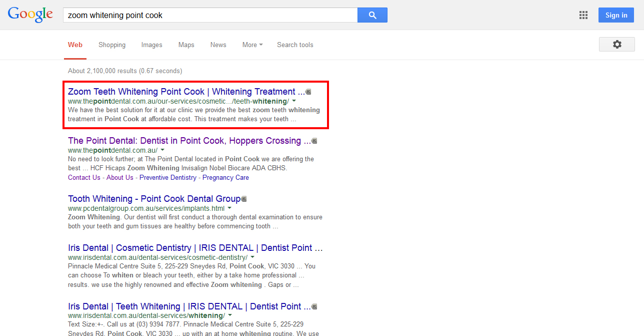The image size is (644, 336).
Task: Click the icon after The Point Dental title
Action: [314, 141]
